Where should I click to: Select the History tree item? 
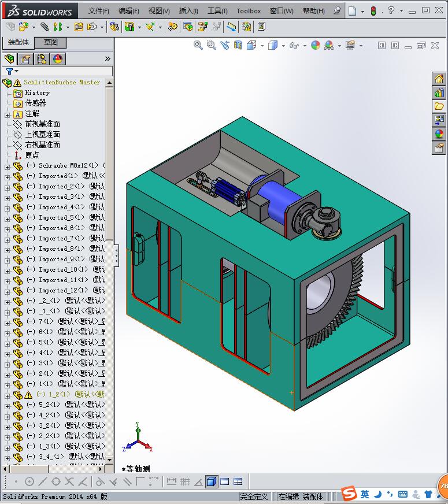click(37, 93)
